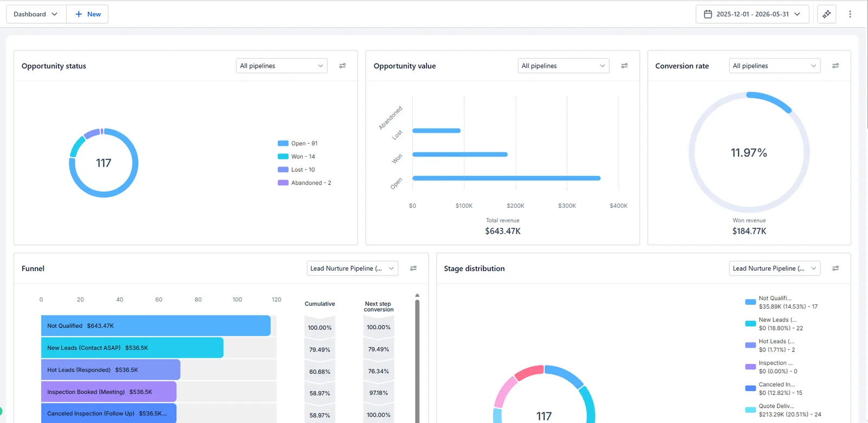This screenshot has height=423, width=868.
Task: Open the date range picker 2025-12-01 - 2026-05-31
Action: [x=752, y=14]
